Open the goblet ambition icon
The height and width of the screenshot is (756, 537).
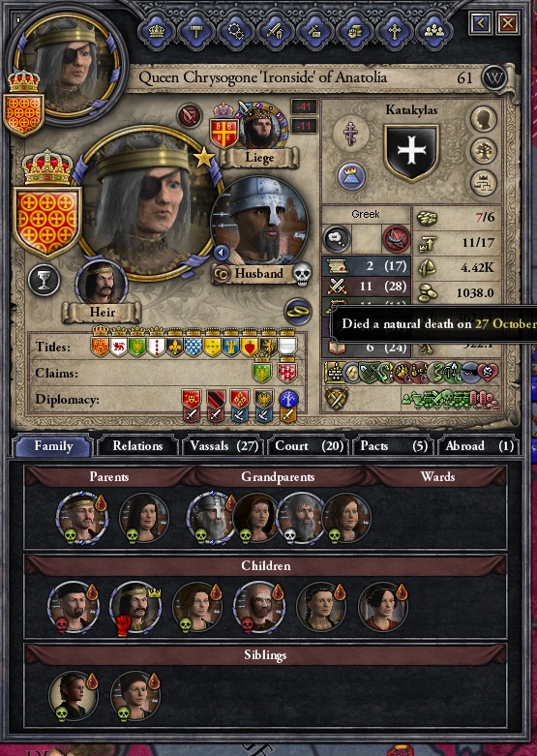tap(44, 280)
